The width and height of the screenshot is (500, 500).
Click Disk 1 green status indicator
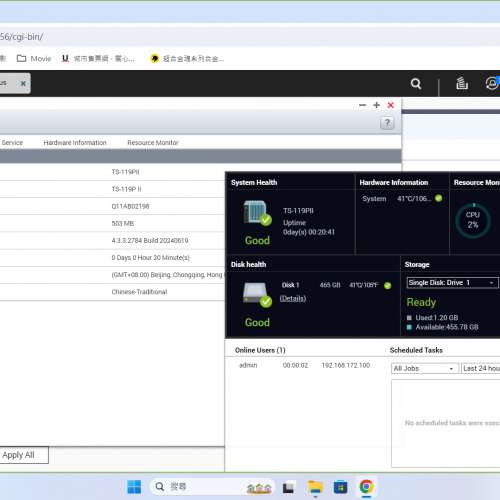pos(387,285)
